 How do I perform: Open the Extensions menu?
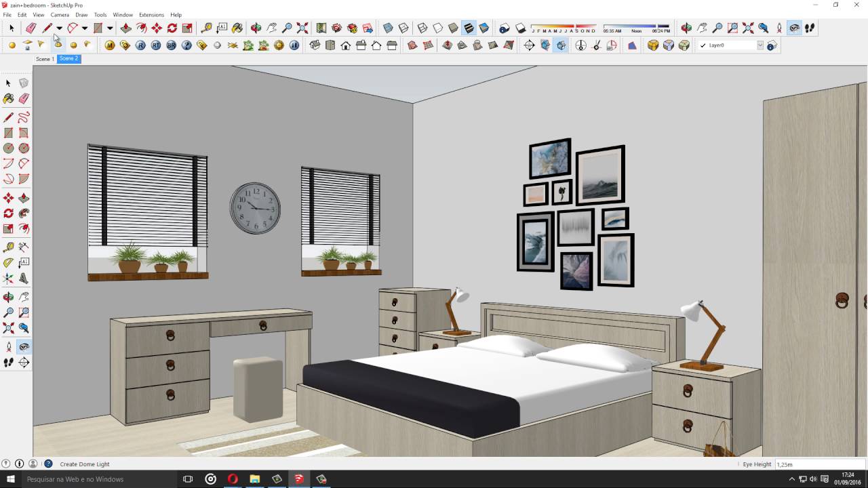151,14
